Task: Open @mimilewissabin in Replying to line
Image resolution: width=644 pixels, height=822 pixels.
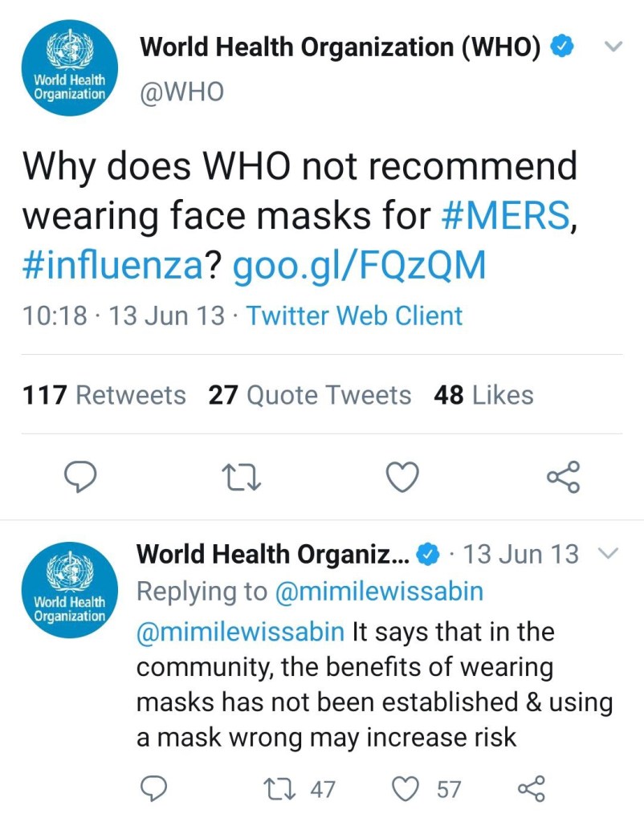Action: pyautogui.click(x=379, y=592)
